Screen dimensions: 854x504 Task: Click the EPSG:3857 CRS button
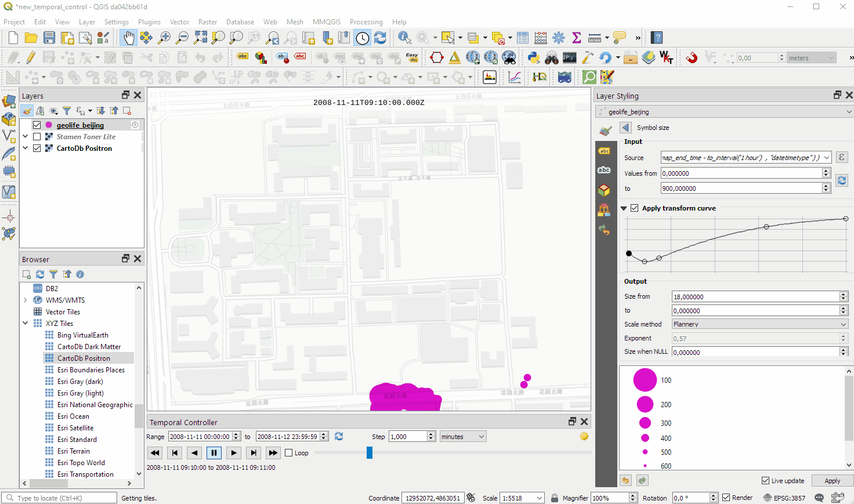point(784,498)
